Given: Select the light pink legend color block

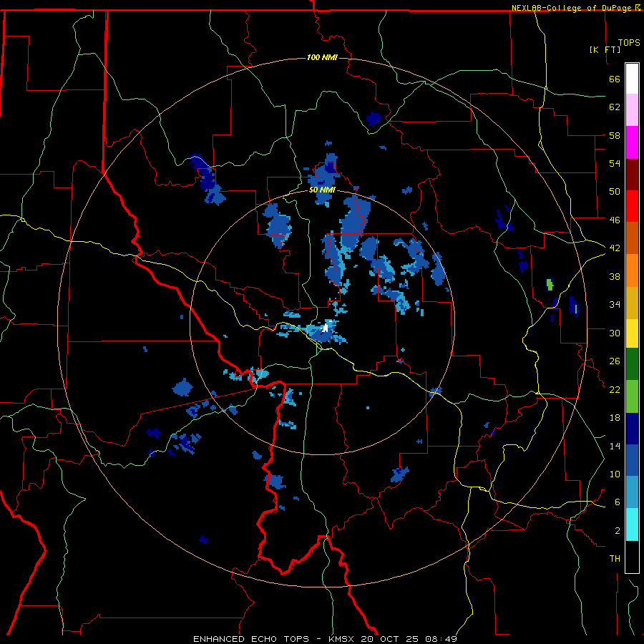Looking at the screenshot, I should [x=632, y=109].
